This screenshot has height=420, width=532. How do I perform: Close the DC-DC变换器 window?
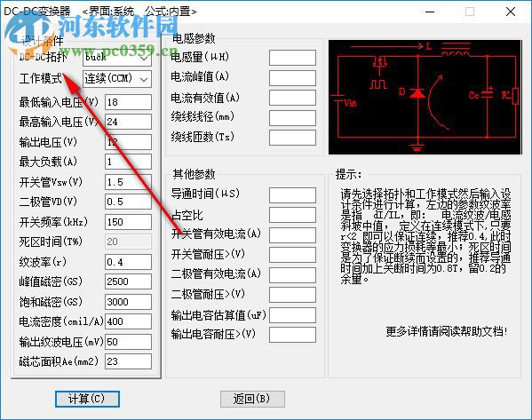[x=511, y=12]
